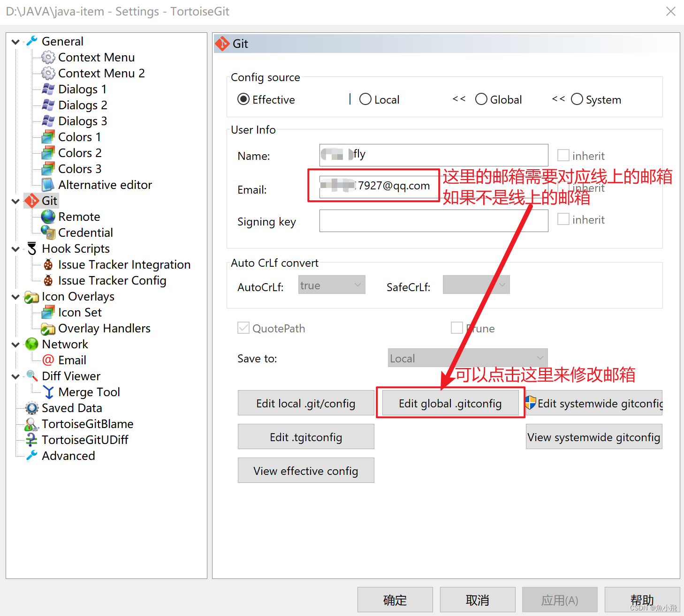Click View systemwide gitconfig button

594,437
